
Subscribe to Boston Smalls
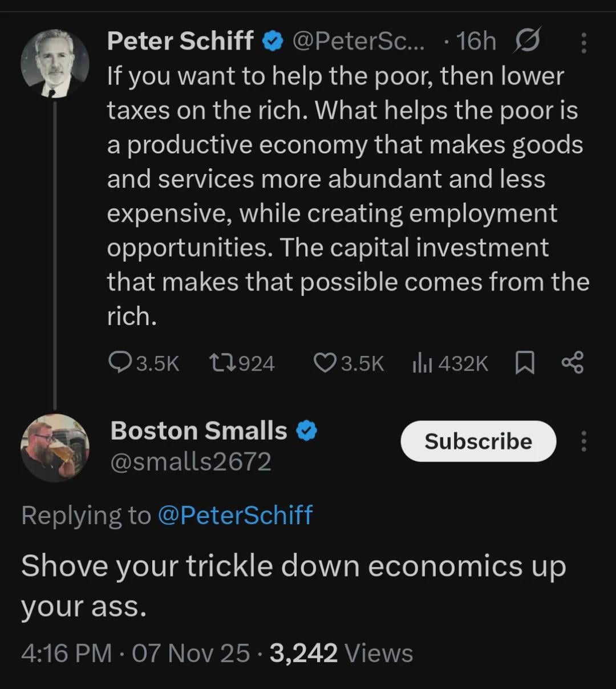[x=478, y=441]
